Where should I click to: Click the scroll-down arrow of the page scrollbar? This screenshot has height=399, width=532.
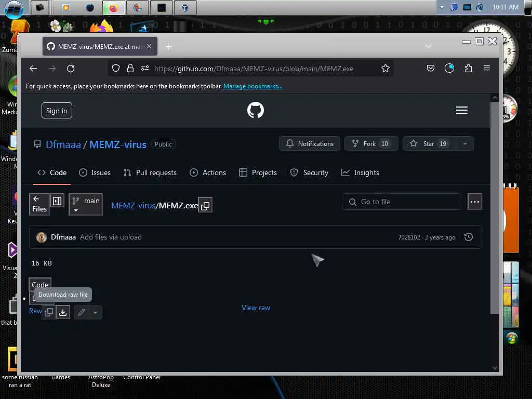[x=495, y=368]
